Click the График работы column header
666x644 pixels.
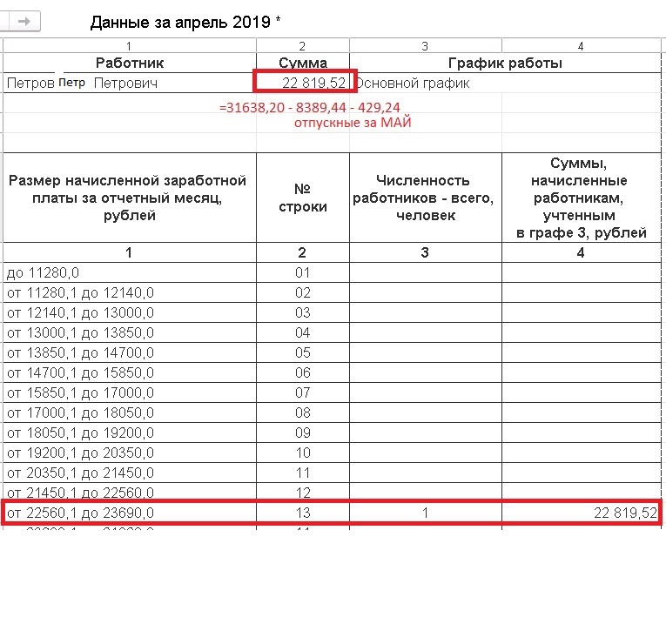(505, 63)
